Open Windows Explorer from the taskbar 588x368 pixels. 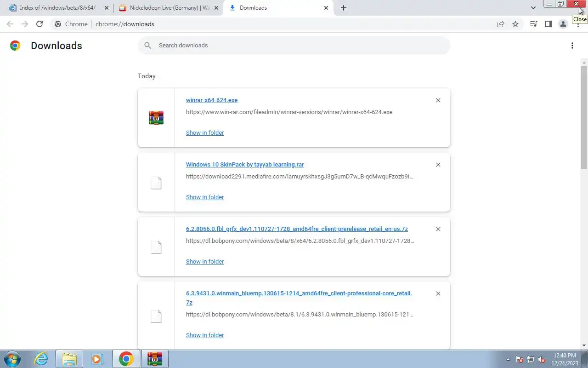click(69, 359)
